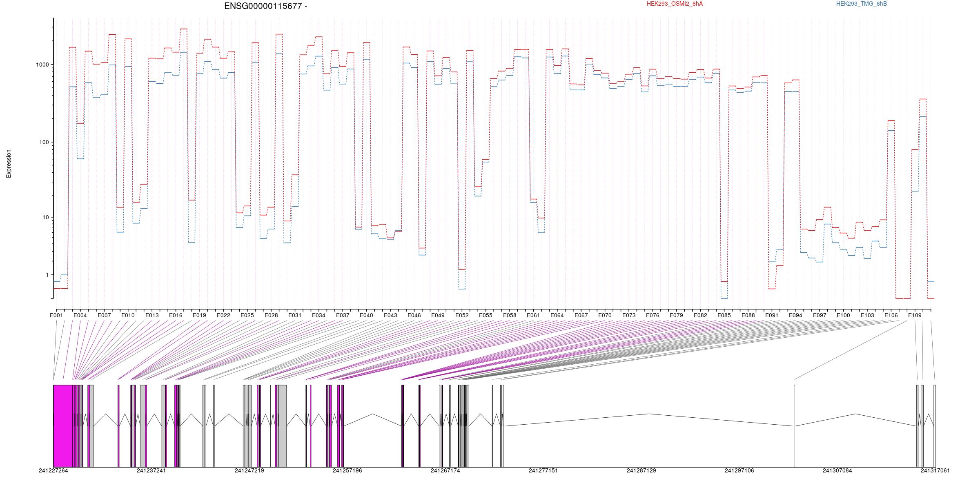Image resolution: width=980 pixels, height=490 pixels.
Task: Click y-axis tick value 10
Action: point(46,217)
